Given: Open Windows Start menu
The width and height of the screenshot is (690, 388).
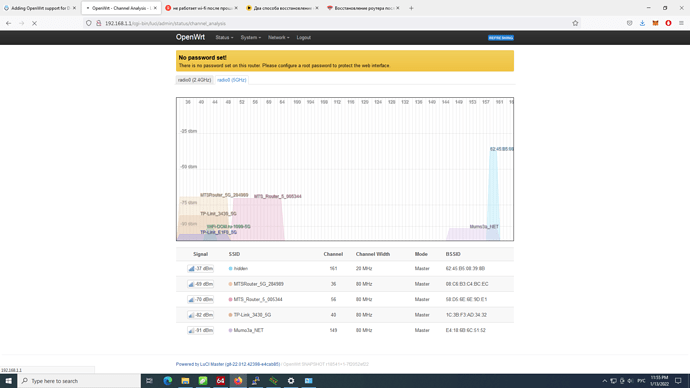Looking at the screenshot, I should pyautogui.click(x=8, y=381).
